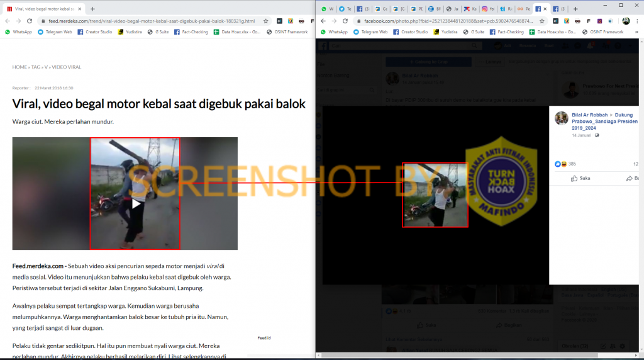
Task: Go forward in the left browser window
Action: [18, 21]
